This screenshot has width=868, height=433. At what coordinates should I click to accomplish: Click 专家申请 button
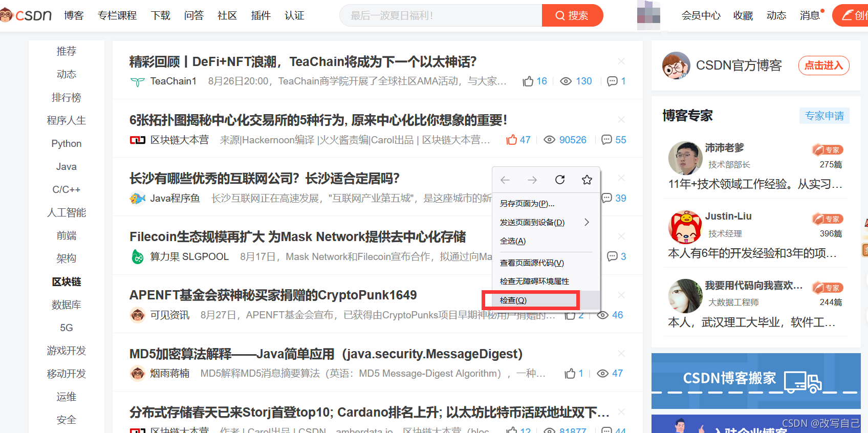pos(824,116)
